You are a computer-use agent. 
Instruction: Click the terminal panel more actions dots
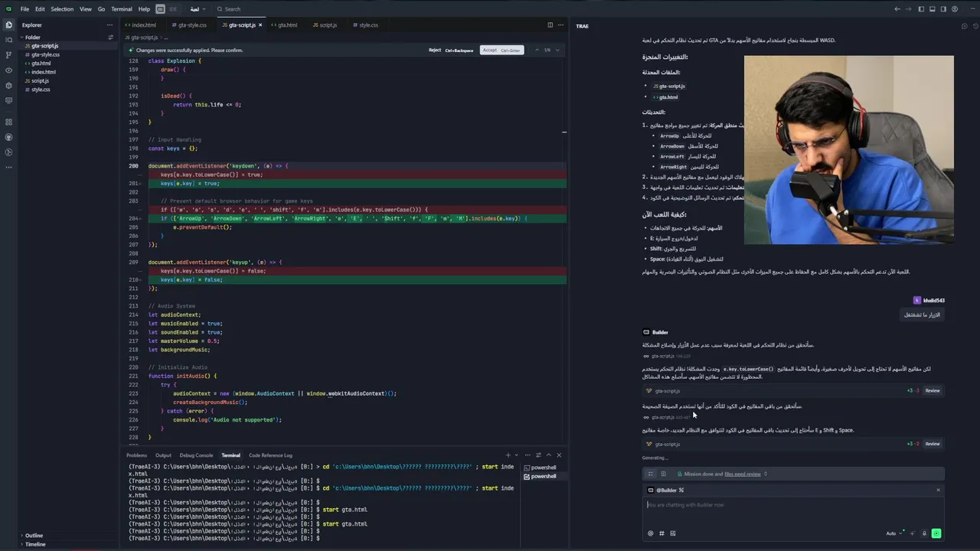[x=528, y=455]
